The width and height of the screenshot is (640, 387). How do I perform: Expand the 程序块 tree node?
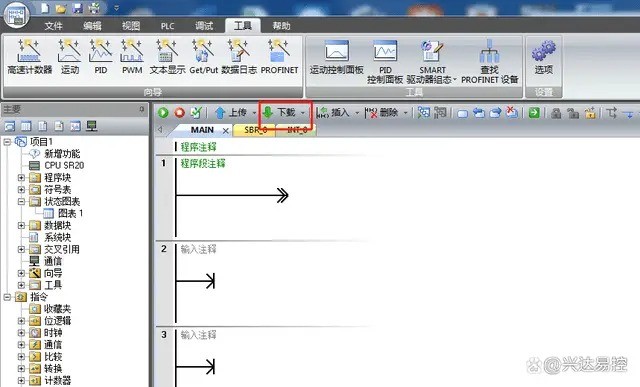pyautogui.click(x=21, y=178)
